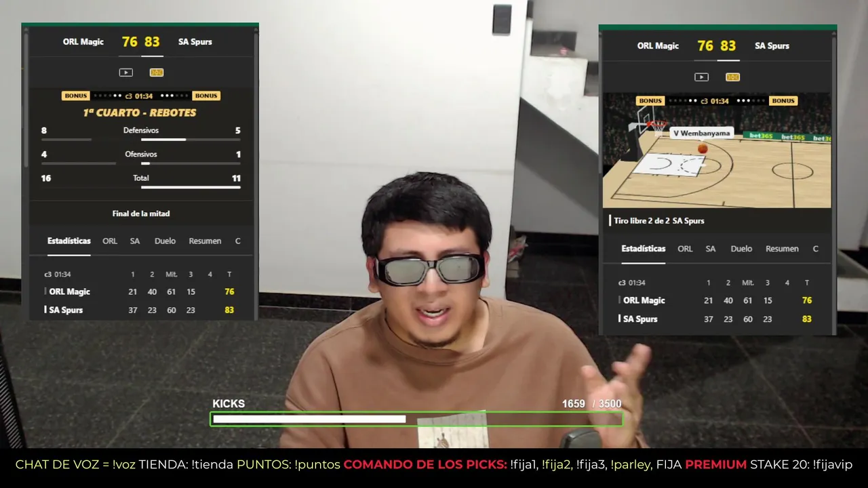Click the video stream icon in left panel
Screen dimensions: 868x488
(x=125, y=73)
